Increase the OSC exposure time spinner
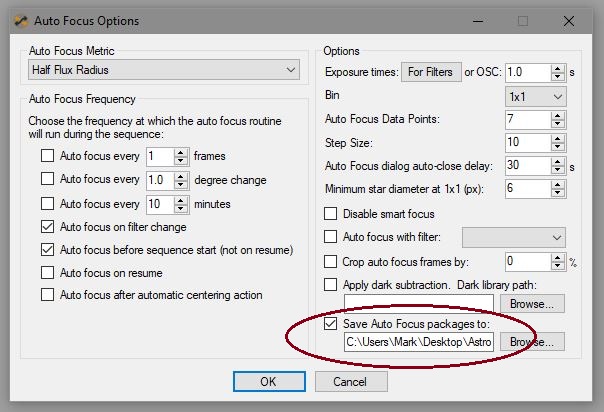 pyautogui.click(x=557, y=69)
